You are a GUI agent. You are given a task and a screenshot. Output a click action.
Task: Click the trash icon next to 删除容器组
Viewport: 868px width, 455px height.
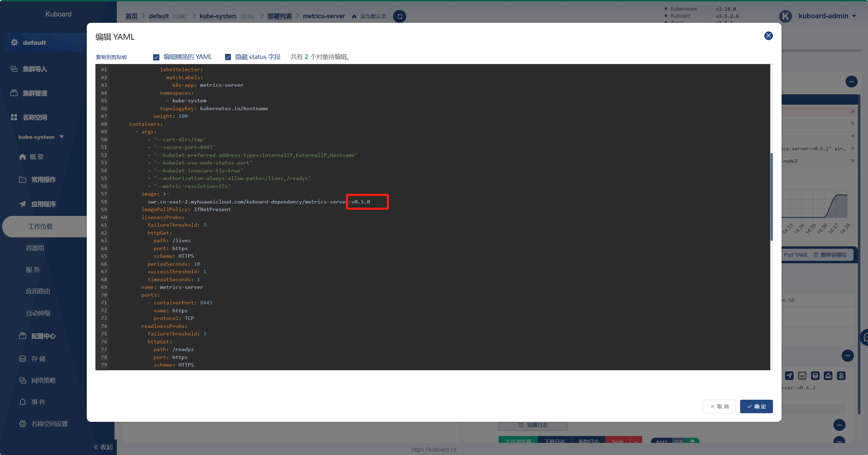point(815,255)
